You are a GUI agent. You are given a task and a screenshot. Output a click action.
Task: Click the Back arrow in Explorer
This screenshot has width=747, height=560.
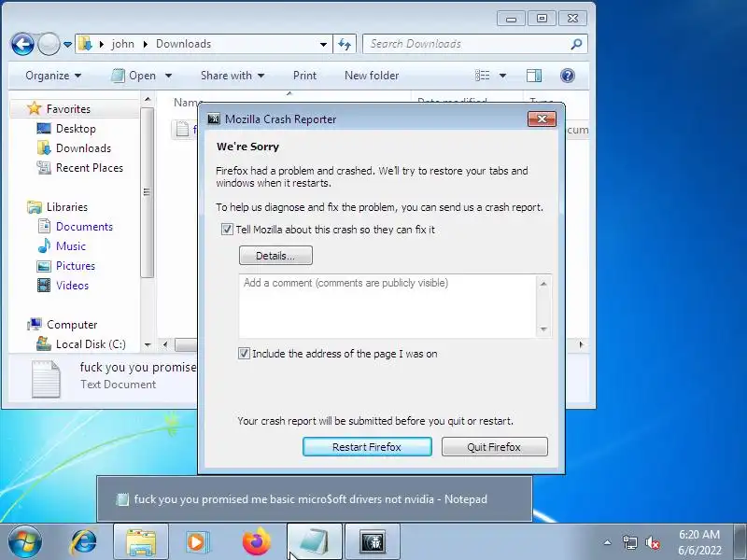coord(22,44)
